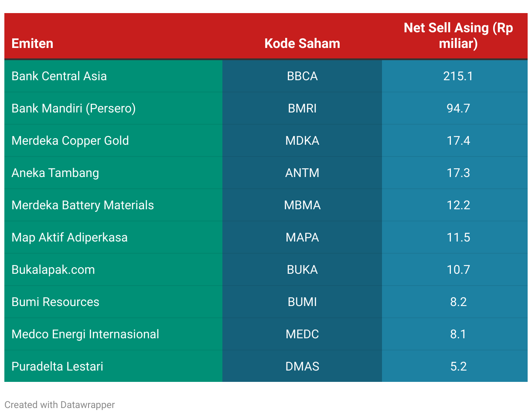Screen dimensions: 532x415
Task: Select the Merdeka Copper Gold entry
Action: pos(113,141)
